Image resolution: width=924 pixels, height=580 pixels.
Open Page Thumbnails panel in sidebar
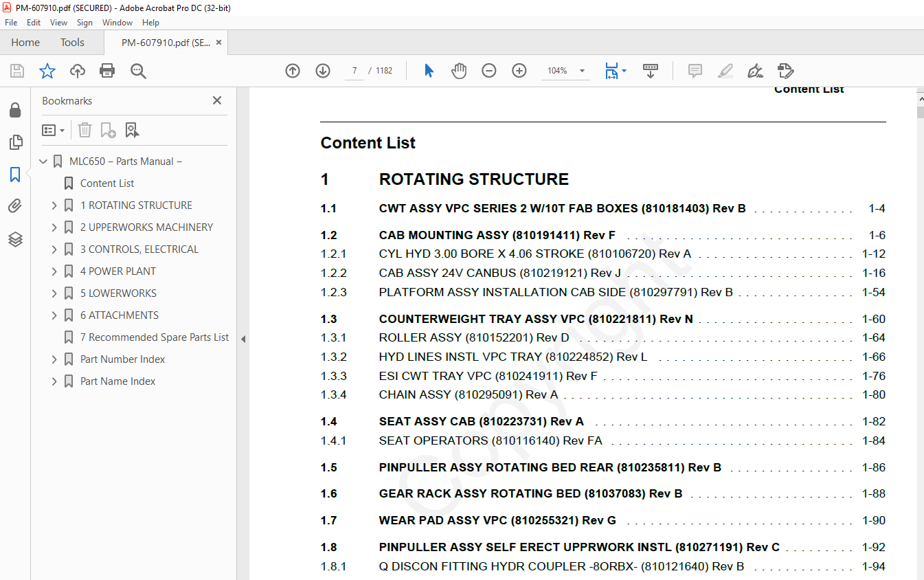point(15,142)
